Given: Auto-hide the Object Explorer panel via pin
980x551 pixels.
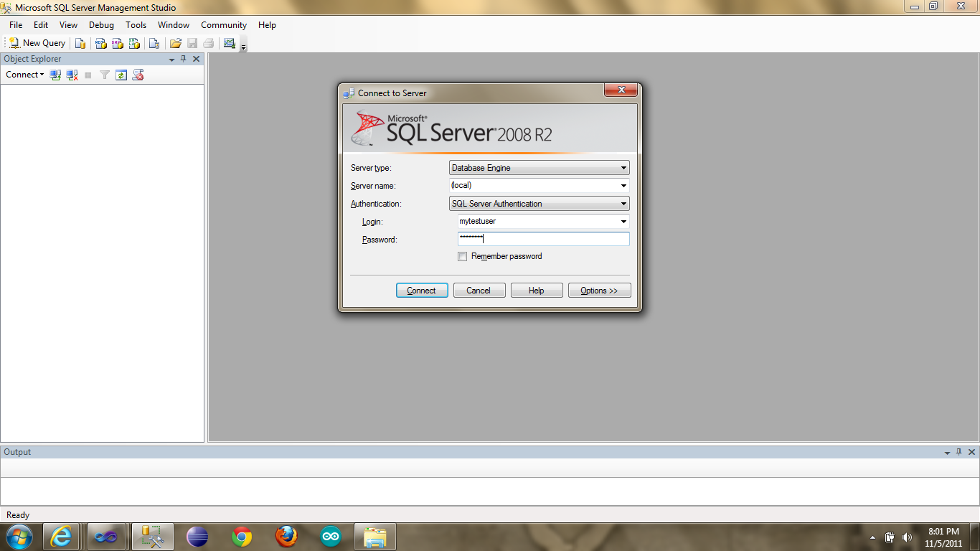Looking at the screenshot, I should 183,59.
